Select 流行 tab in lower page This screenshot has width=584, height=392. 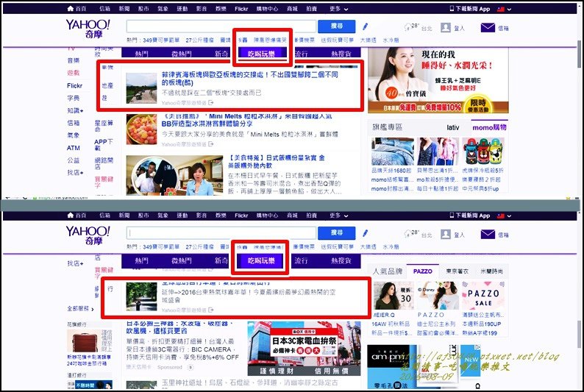click(301, 260)
